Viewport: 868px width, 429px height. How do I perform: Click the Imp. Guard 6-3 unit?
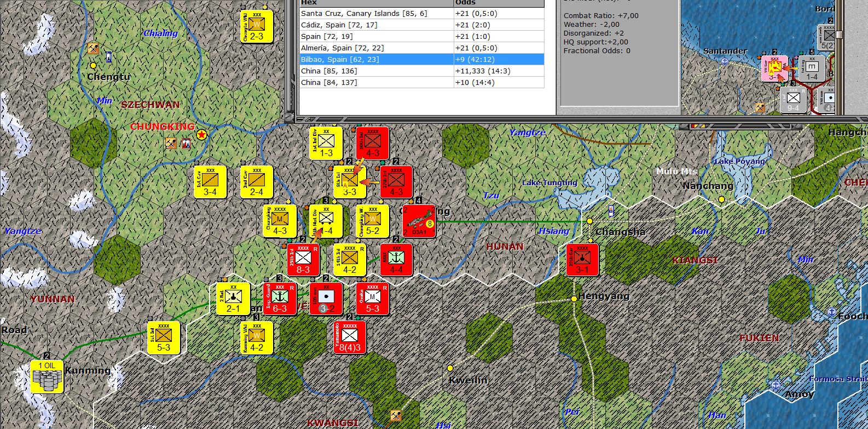pyautogui.click(x=280, y=299)
